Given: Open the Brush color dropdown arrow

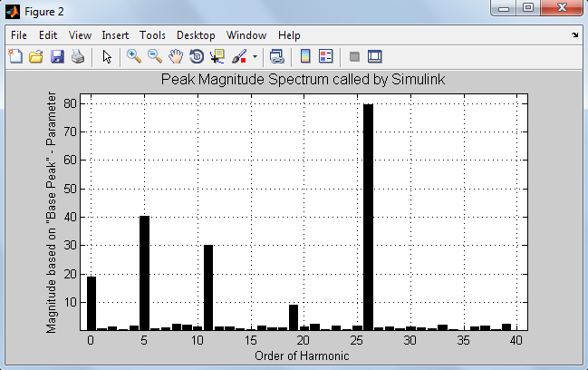Looking at the screenshot, I should coord(255,57).
